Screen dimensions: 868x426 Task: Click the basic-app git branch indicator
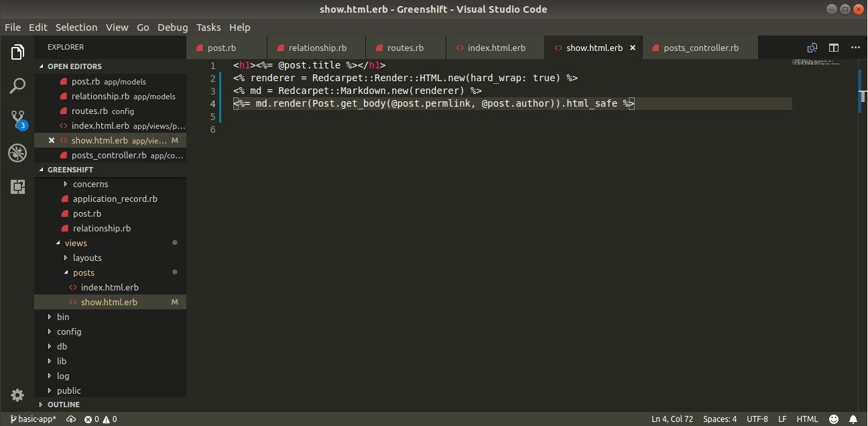pyautogui.click(x=34, y=419)
